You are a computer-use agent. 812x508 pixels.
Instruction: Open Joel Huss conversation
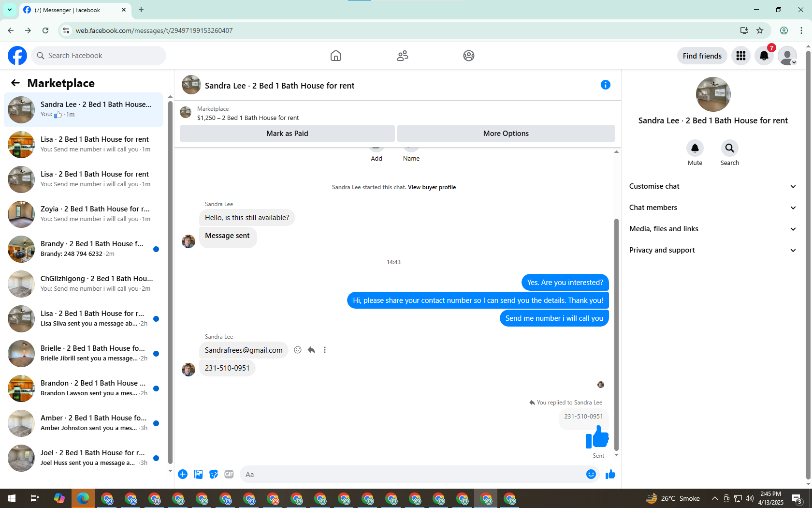(83, 458)
